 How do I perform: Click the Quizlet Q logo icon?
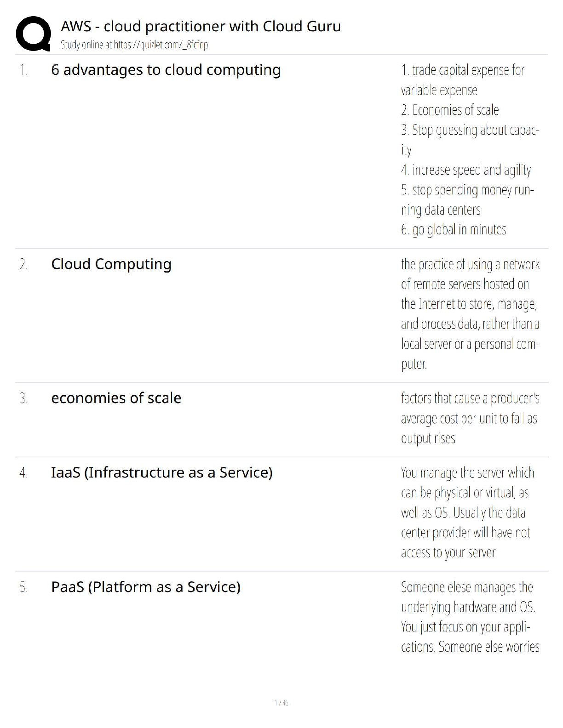[x=33, y=33]
